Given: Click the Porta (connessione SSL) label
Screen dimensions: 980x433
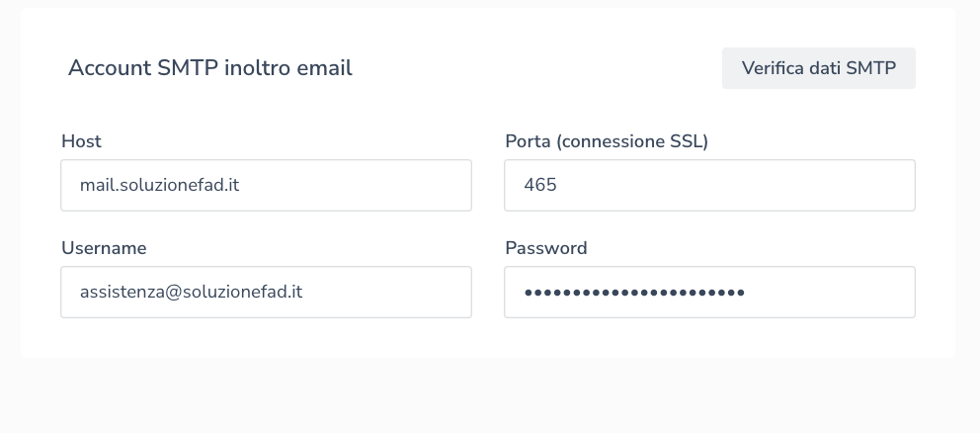Looking at the screenshot, I should tap(606, 141).
